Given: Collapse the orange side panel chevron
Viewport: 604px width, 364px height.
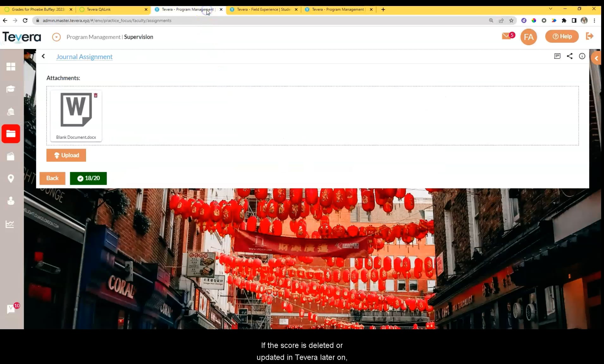Looking at the screenshot, I should tap(596, 58).
